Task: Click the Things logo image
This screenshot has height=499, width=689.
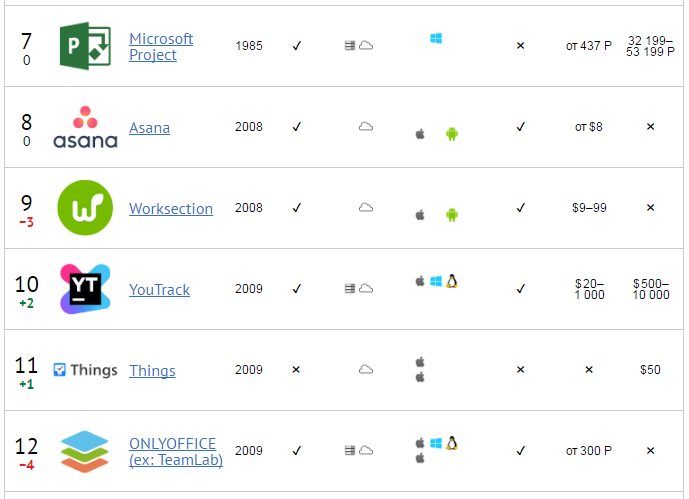Action: 85,370
